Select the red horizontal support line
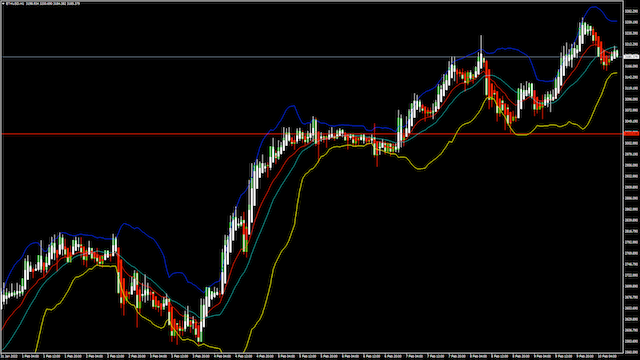The width and height of the screenshot is (640, 360). tap(312, 134)
